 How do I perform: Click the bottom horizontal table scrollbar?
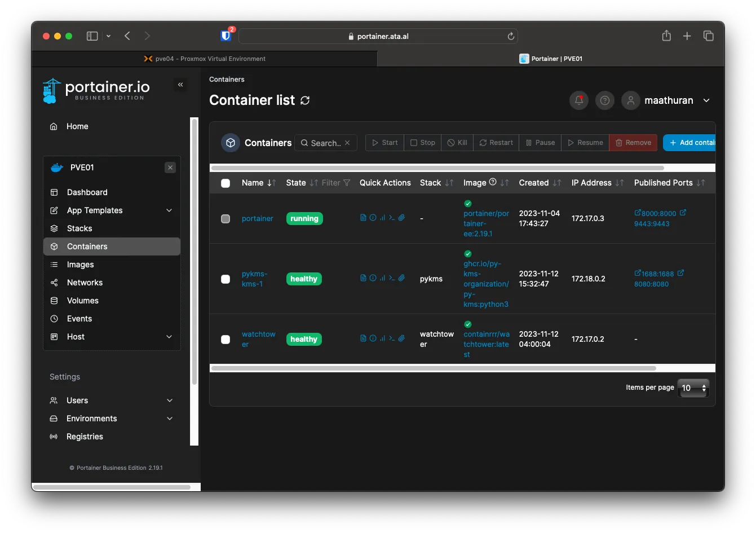pyautogui.click(x=434, y=368)
